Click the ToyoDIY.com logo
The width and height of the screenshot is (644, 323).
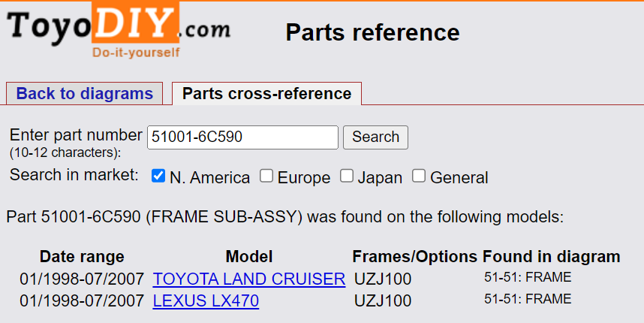[x=119, y=29]
